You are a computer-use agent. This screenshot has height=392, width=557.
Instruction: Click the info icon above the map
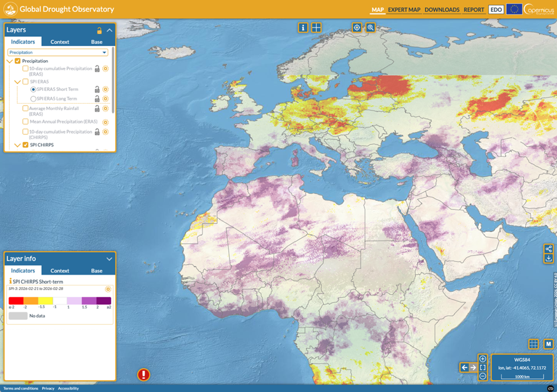(x=303, y=27)
